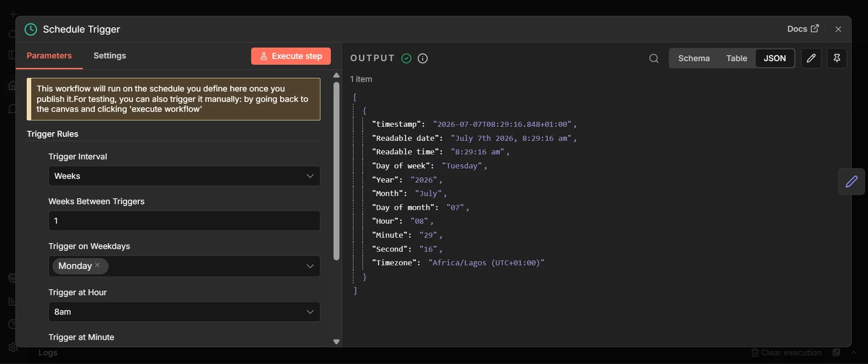This screenshot has height=364, width=868.
Task: Click the Schedule Trigger clock icon
Action: coord(31,29)
